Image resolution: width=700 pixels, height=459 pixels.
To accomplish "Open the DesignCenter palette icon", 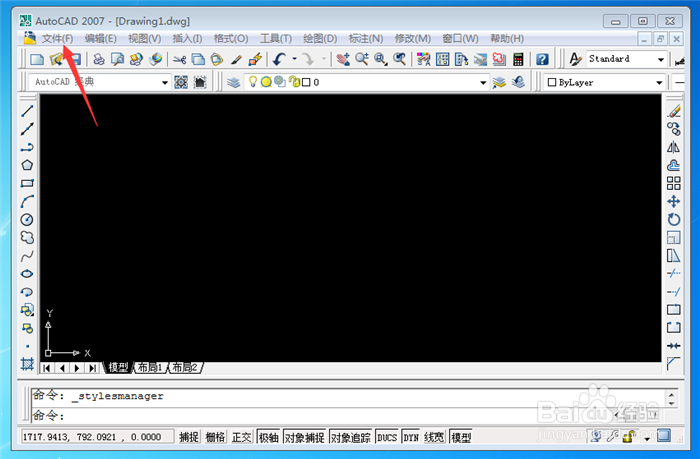I will coord(442,59).
